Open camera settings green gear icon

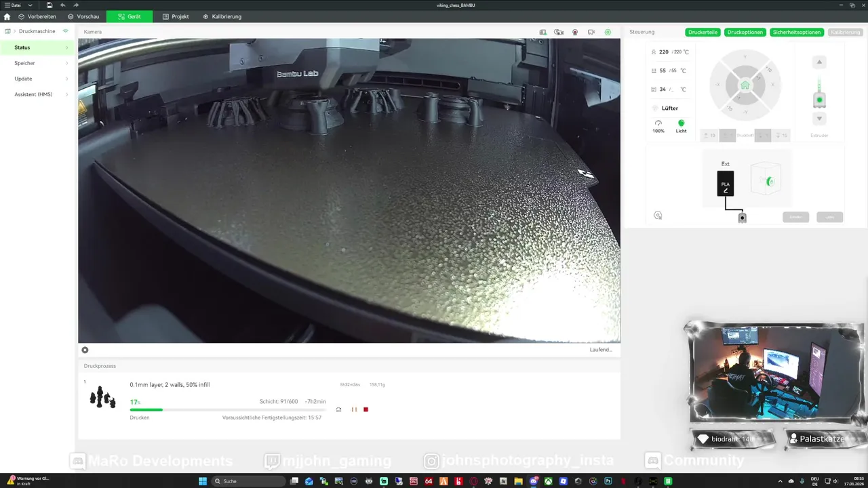pos(608,32)
